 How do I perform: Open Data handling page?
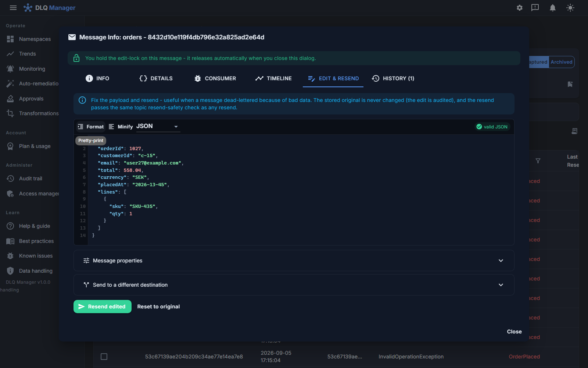tap(29, 271)
